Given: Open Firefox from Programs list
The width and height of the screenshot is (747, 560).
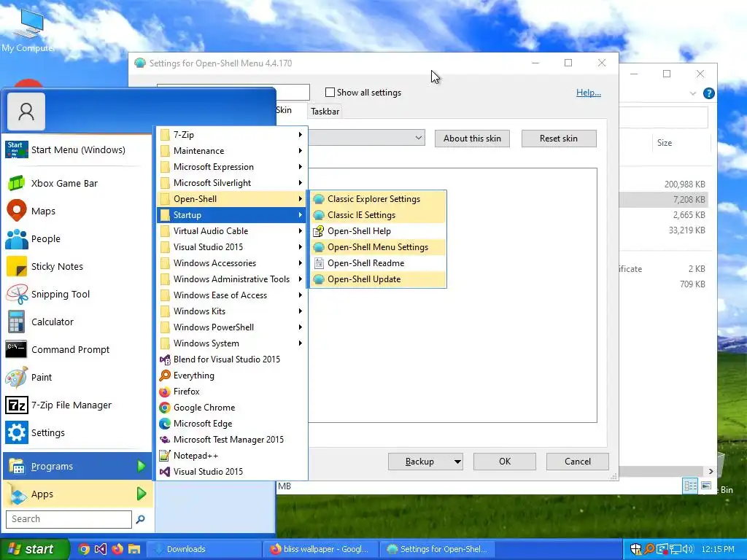Looking at the screenshot, I should click(x=232, y=392).
